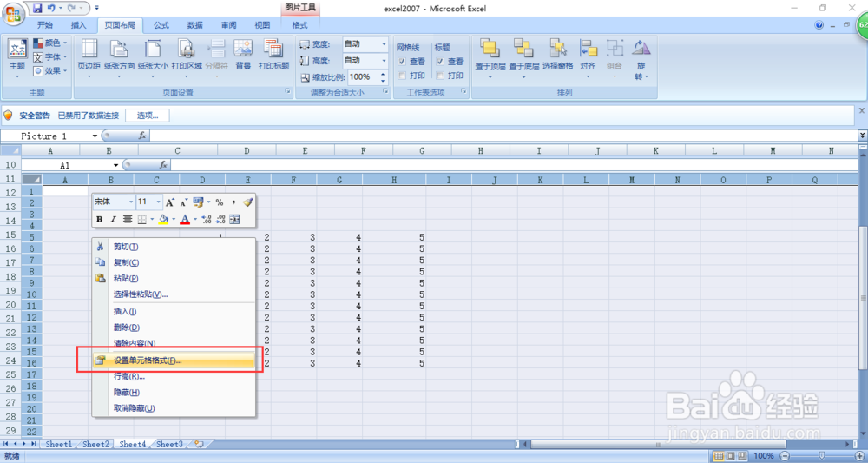Switch to Data (数据) ribbon tab
Image resolution: width=868 pixels, height=463 pixels.
tap(194, 25)
